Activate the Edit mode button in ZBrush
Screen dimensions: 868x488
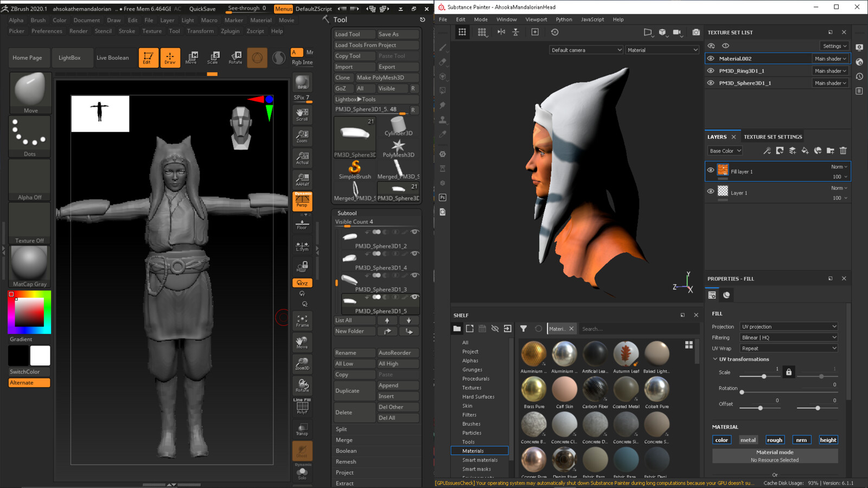(x=148, y=57)
